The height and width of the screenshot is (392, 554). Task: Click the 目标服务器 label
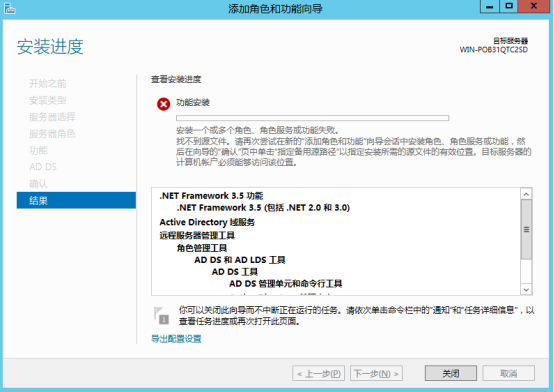pyautogui.click(x=511, y=41)
